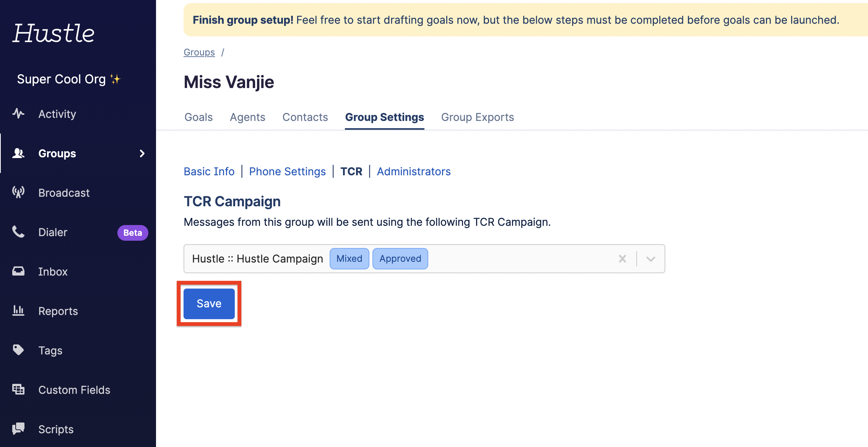Image resolution: width=868 pixels, height=447 pixels.
Task: Switch to the Goals tab
Action: tap(198, 117)
